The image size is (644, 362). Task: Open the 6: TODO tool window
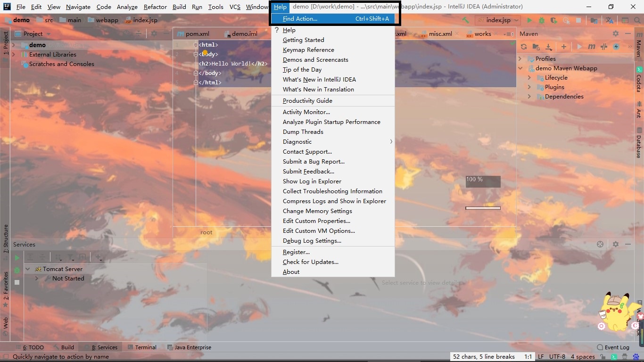pos(29,347)
